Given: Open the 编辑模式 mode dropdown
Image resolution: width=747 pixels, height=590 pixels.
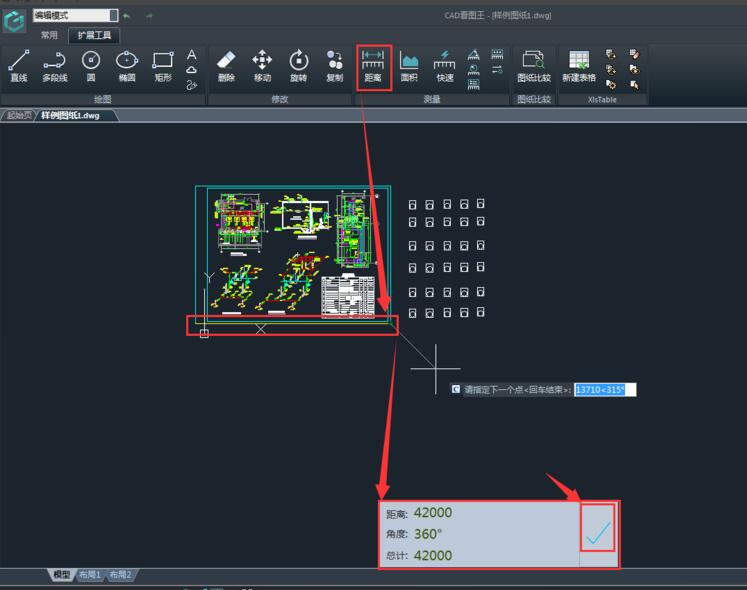Looking at the screenshot, I should point(113,16).
